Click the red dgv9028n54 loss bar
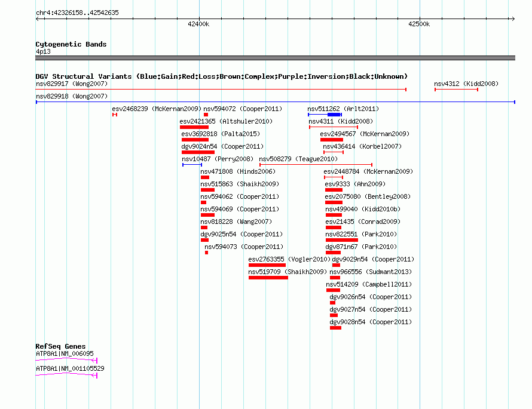Screen dimensions: 532x409 pos(335,328)
